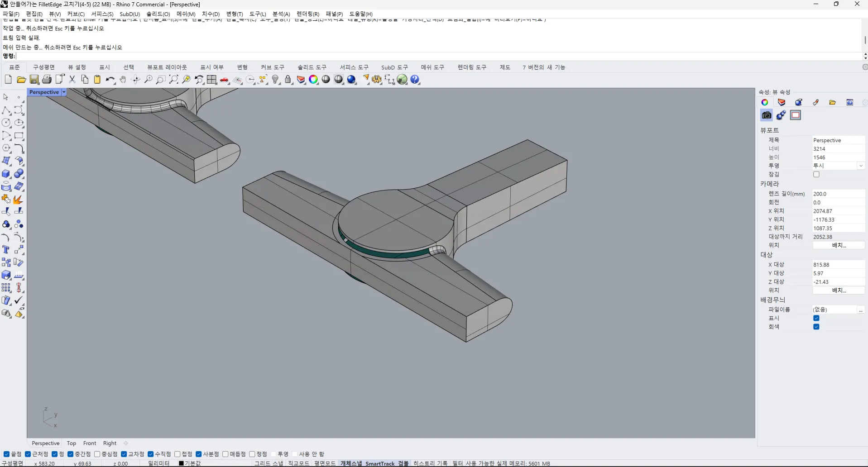Screen dimensions: 868x467
Task: Open the 파일(F) menu
Action: coord(11,14)
